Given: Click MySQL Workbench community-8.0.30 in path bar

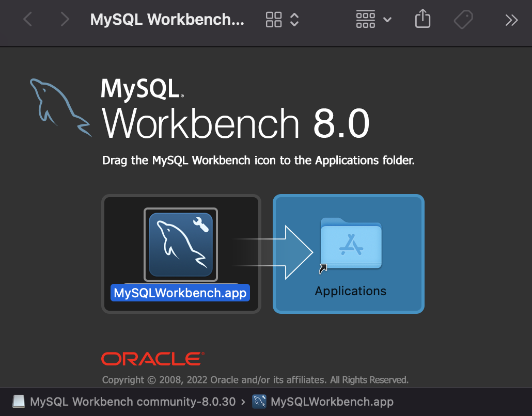Looking at the screenshot, I should [x=133, y=402].
